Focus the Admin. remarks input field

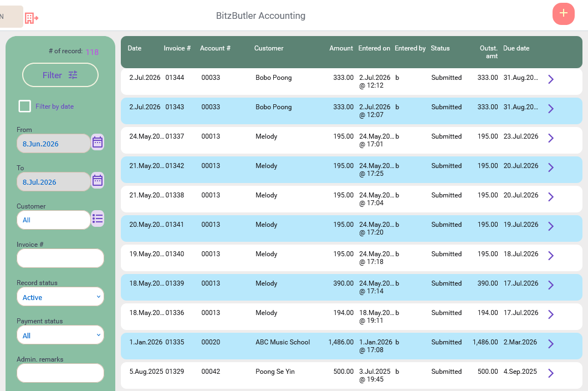60,373
